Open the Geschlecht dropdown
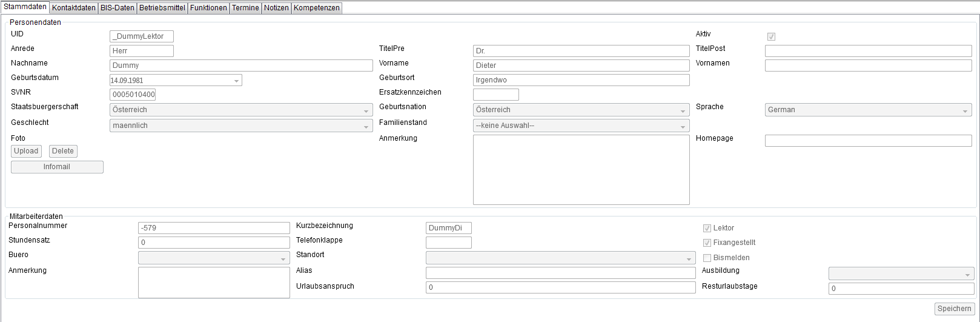The image size is (980, 322). point(366,126)
